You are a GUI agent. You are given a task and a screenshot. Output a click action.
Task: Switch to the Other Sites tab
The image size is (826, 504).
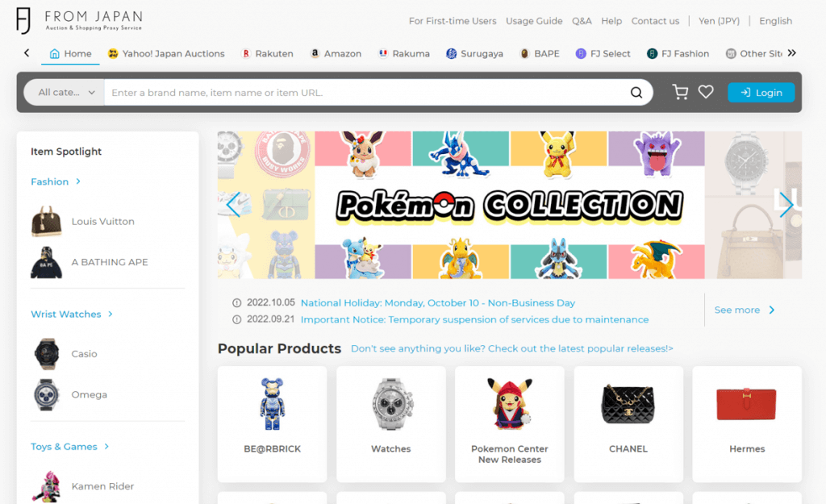click(x=753, y=54)
